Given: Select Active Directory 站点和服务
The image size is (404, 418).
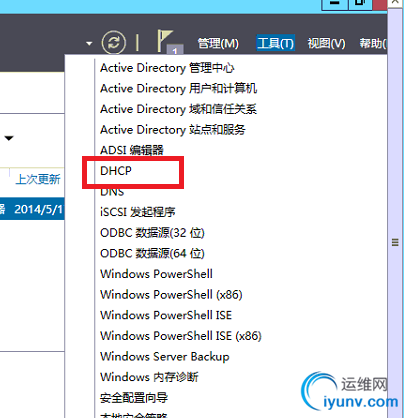Looking at the screenshot, I should [173, 130].
